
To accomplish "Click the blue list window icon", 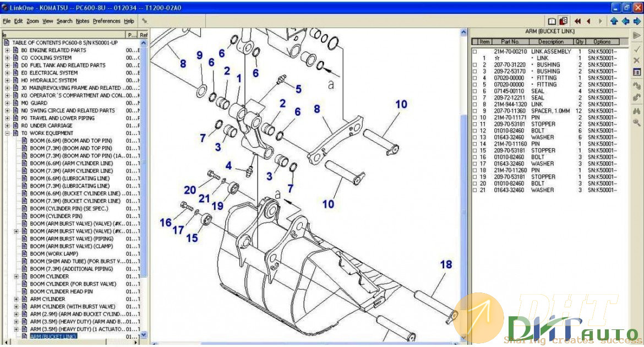I will coord(637,72).
